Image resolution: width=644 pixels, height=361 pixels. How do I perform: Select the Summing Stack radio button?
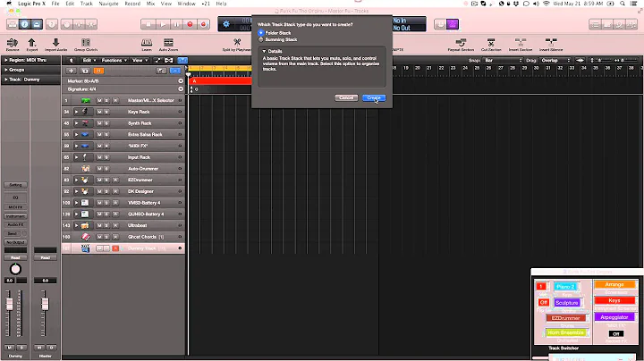tap(261, 39)
